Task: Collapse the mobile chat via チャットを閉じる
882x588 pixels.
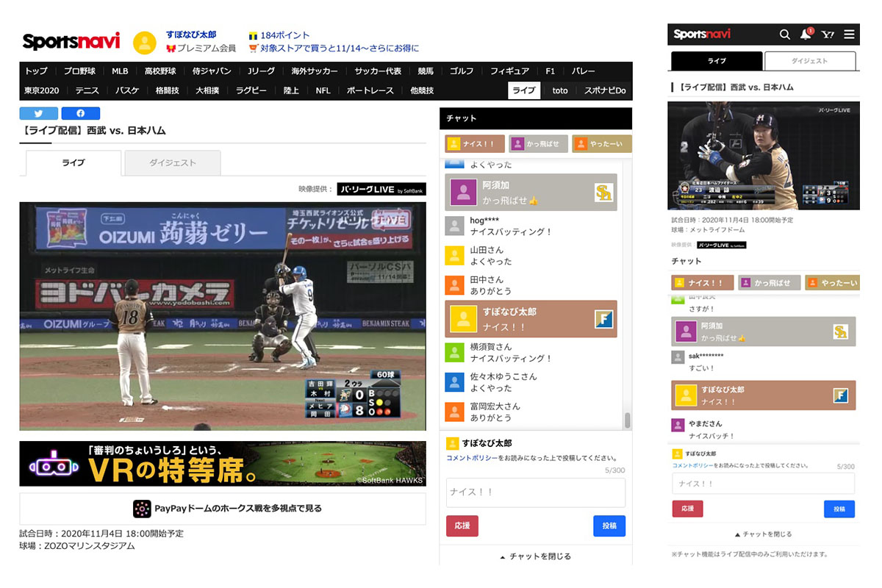Action: coord(763,534)
